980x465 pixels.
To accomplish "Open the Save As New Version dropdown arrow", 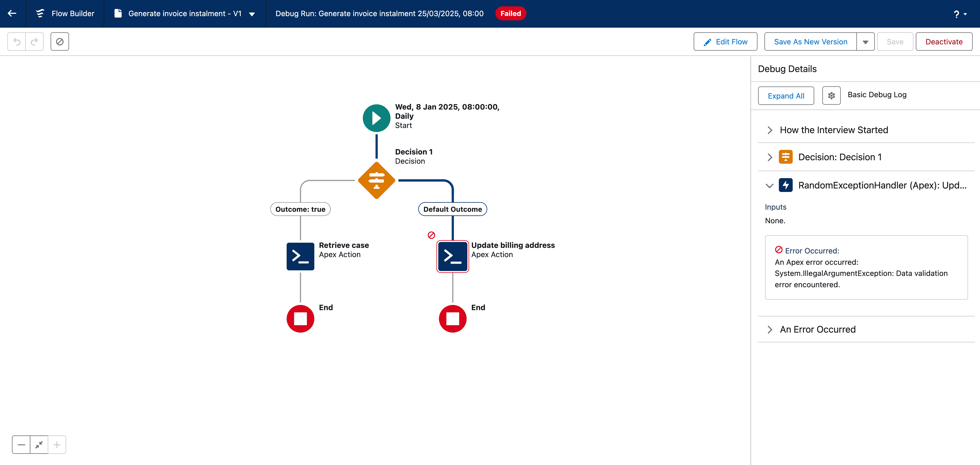I will click(866, 42).
